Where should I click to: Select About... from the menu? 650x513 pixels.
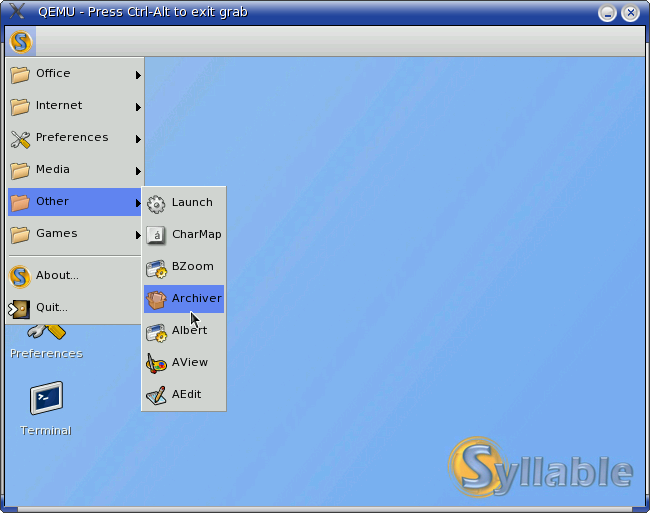click(75, 276)
